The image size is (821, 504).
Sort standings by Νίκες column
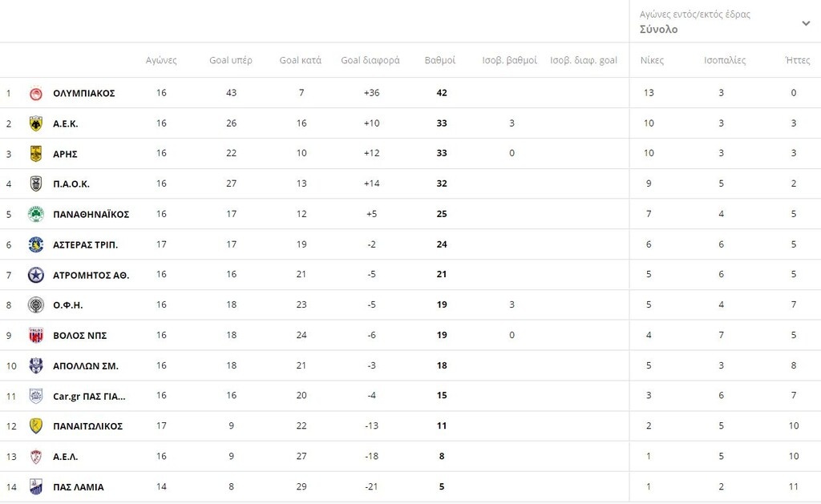coord(652,60)
